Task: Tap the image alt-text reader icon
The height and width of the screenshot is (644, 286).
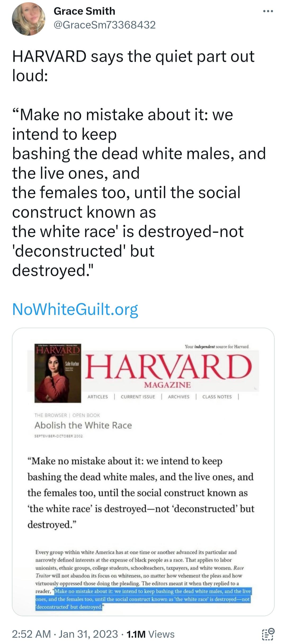Action: click(268, 634)
